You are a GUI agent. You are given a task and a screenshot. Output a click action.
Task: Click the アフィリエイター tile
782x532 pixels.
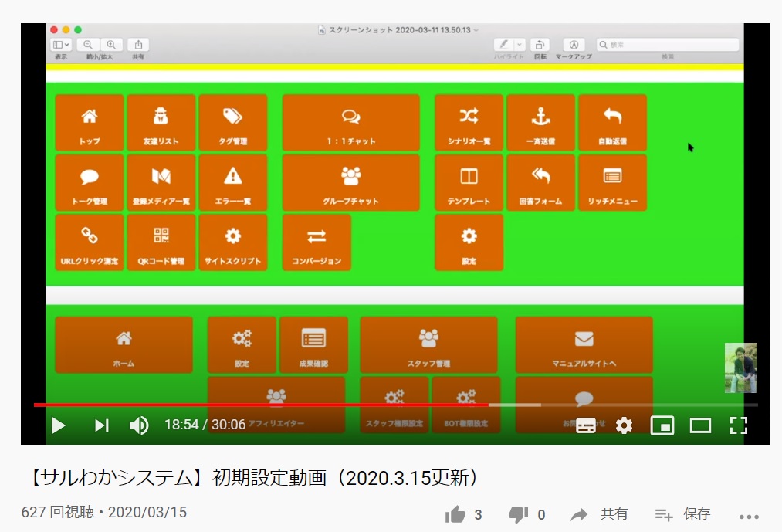(x=276, y=405)
